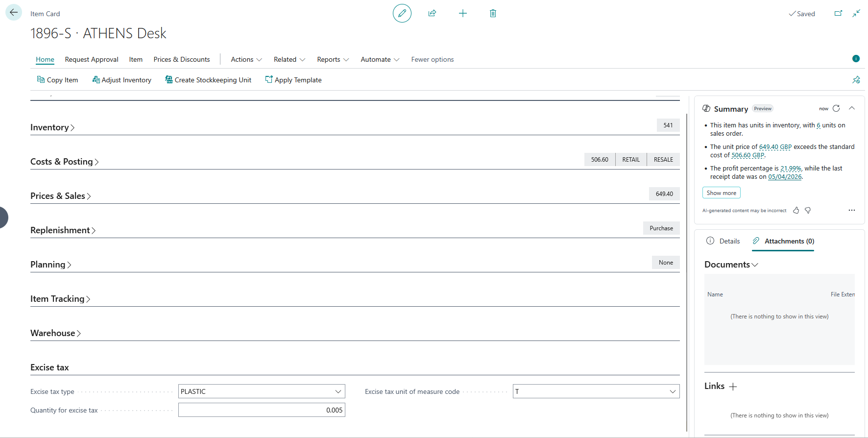Image resolution: width=868 pixels, height=438 pixels.
Task: Open Summary more options ellipsis
Action: pos(852,210)
